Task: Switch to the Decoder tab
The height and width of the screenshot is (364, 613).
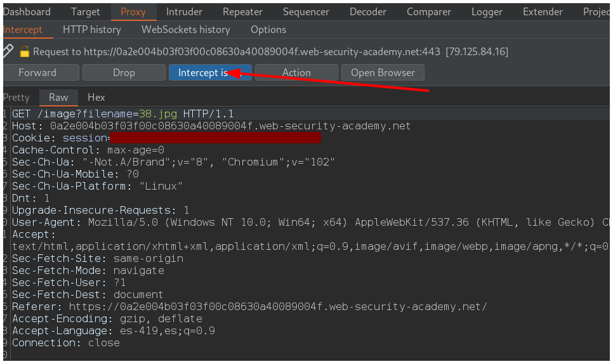Action: (368, 11)
